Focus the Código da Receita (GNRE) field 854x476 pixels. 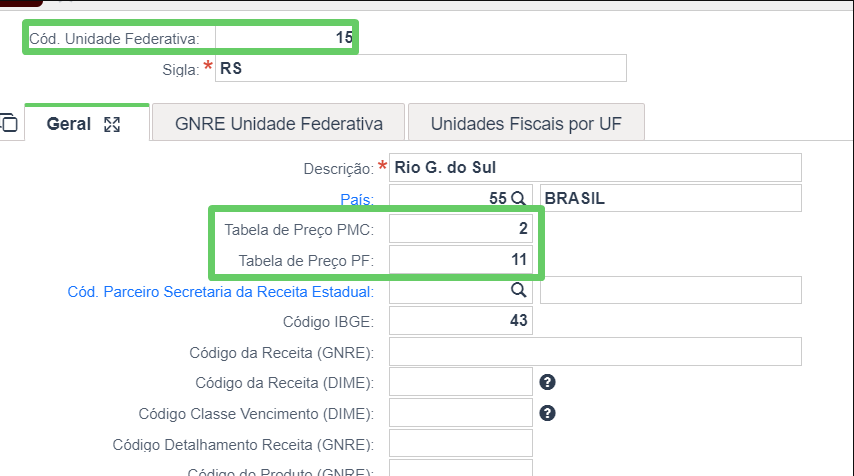pos(595,352)
